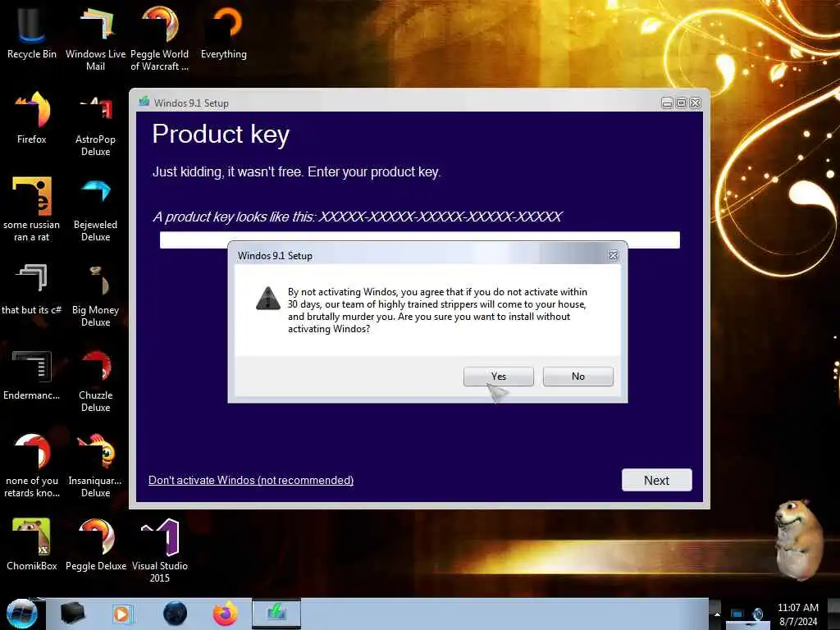Image resolution: width=840 pixels, height=630 pixels.
Task: Select the Windos Setup taskbar button
Action: tap(276, 613)
